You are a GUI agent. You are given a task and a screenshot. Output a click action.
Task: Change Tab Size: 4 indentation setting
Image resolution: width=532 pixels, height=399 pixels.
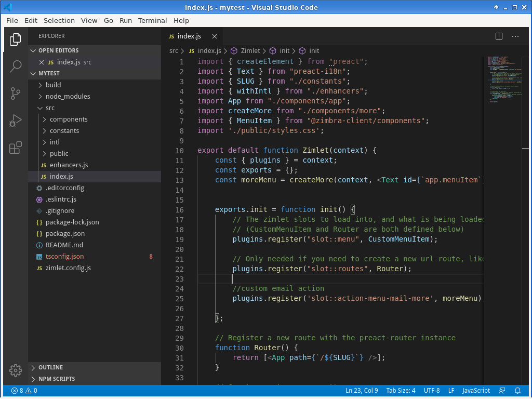(x=401, y=391)
